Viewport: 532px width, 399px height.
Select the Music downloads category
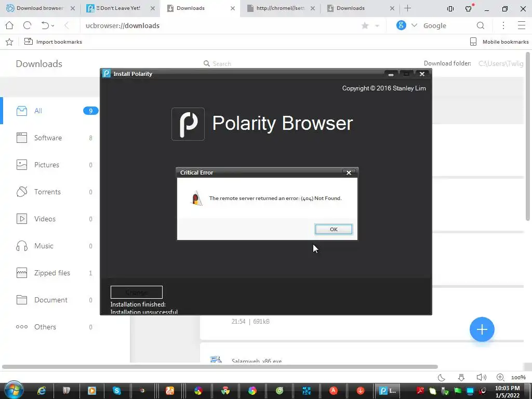51,246
